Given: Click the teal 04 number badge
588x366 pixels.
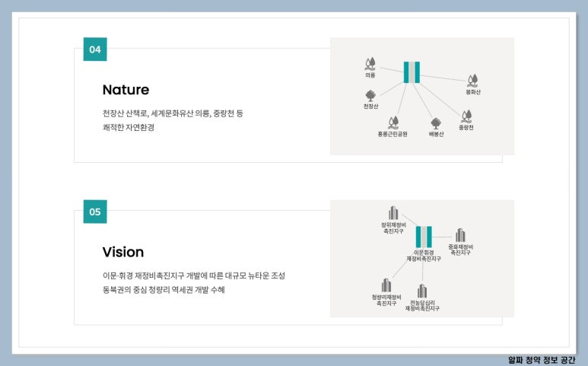Looking at the screenshot, I should click(95, 49).
